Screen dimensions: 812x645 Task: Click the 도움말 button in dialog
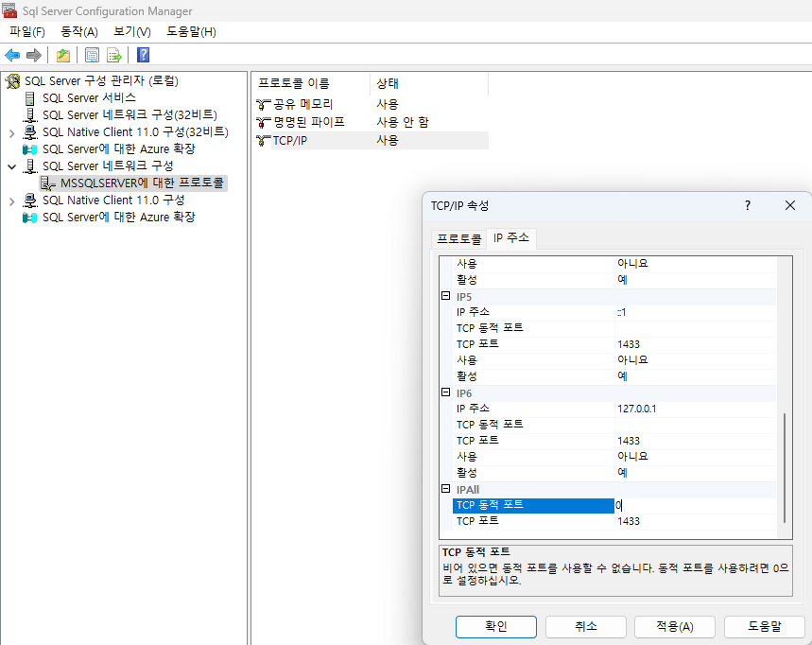click(765, 627)
